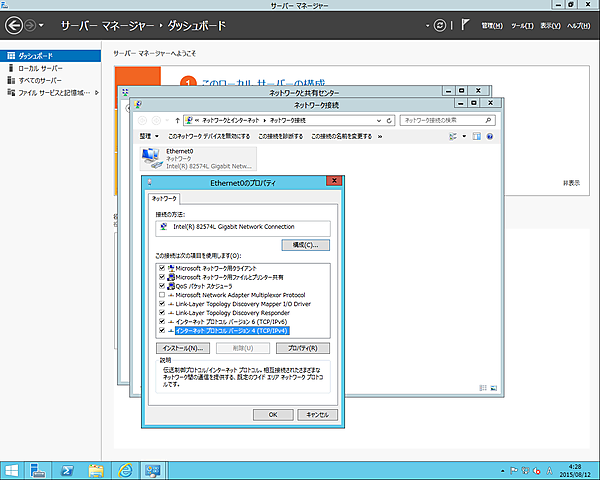This screenshot has height=480, width=600.
Task: Open File Explorer from the taskbar
Action: tap(97, 468)
